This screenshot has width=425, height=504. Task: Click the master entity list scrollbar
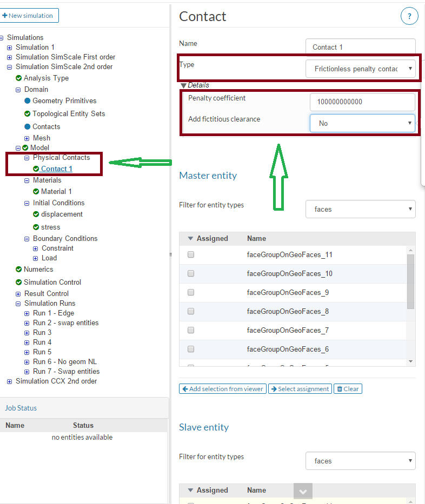[410, 281]
